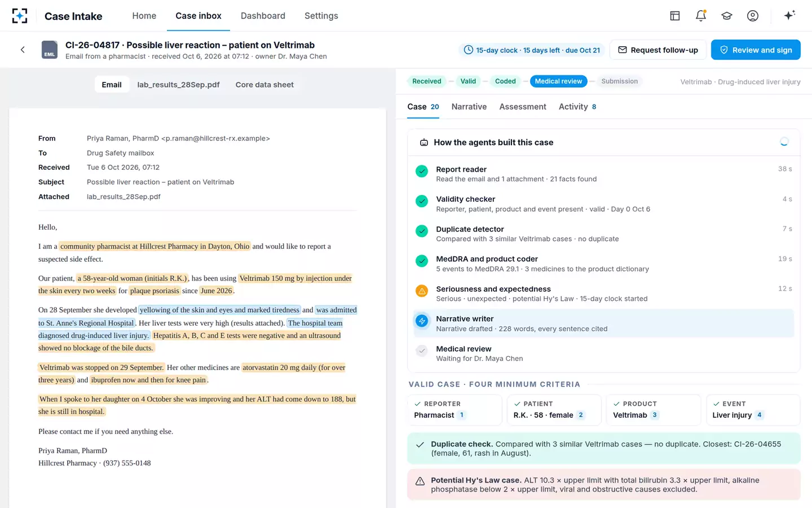This screenshot has height=508, width=812.
Task: Click the Patient R.K. 58 female card
Action: pyautogui.click(x=554, y=410)
